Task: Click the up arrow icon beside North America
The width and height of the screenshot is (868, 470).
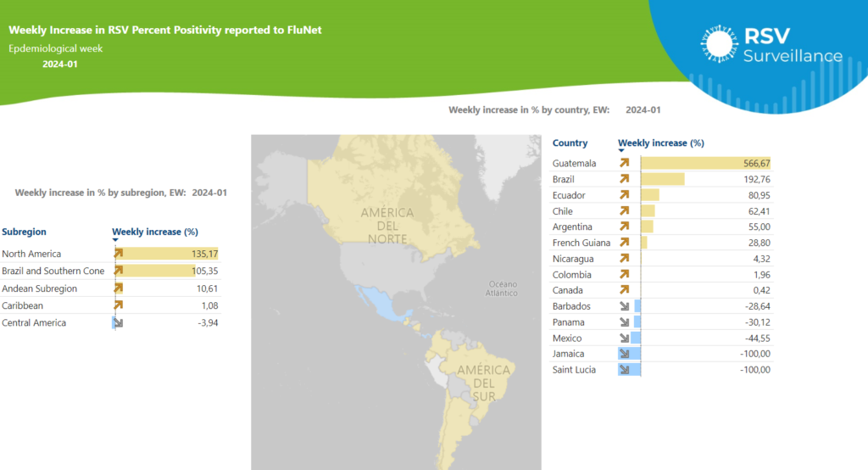Action: 119,254
